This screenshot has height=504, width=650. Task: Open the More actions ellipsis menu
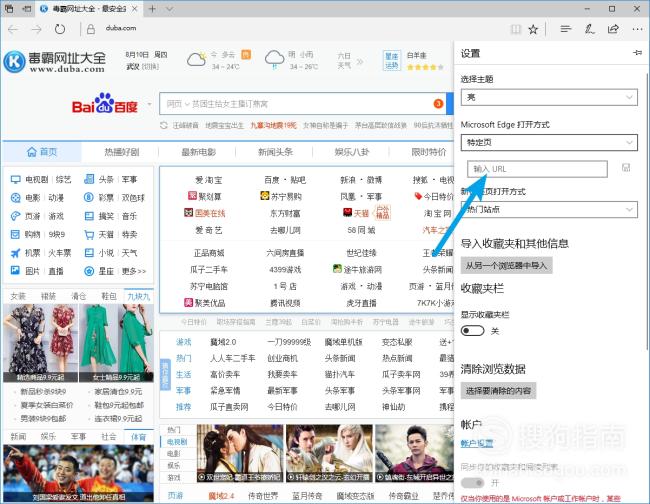click(638, 29)
